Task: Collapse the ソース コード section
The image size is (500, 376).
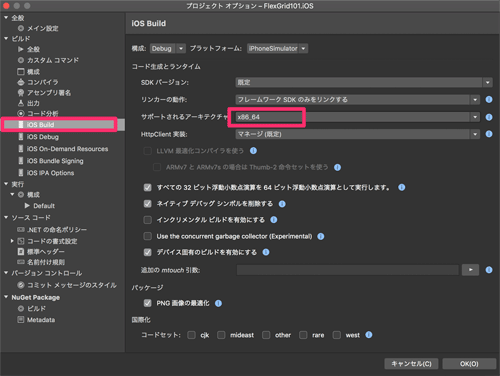Action: 6,217
